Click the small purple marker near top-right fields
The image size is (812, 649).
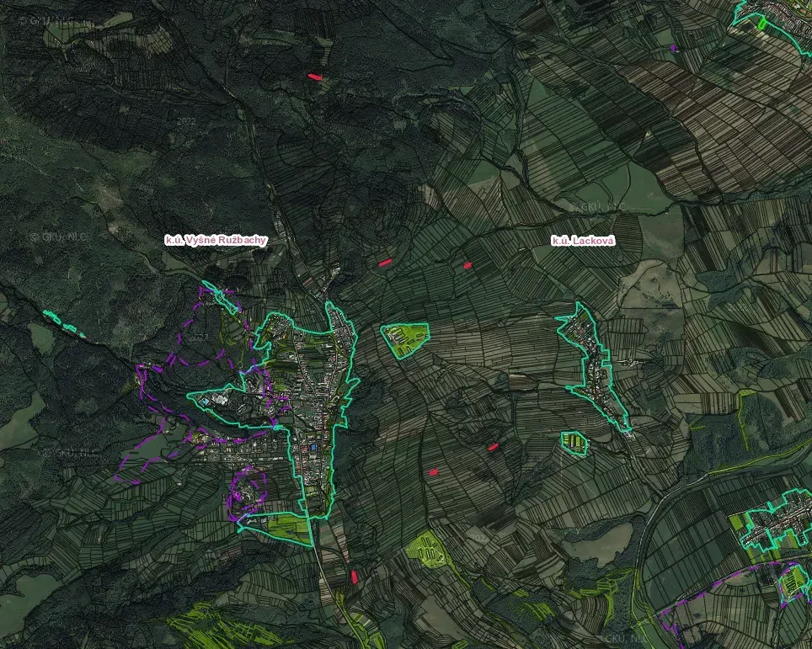click(x=673, y=48)
